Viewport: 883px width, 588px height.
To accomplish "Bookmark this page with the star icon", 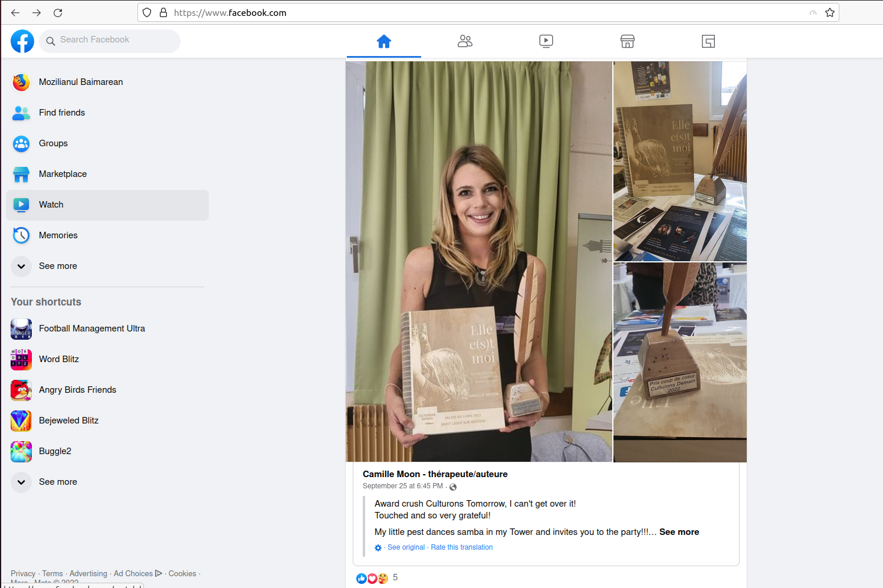I will click(830, 12).
